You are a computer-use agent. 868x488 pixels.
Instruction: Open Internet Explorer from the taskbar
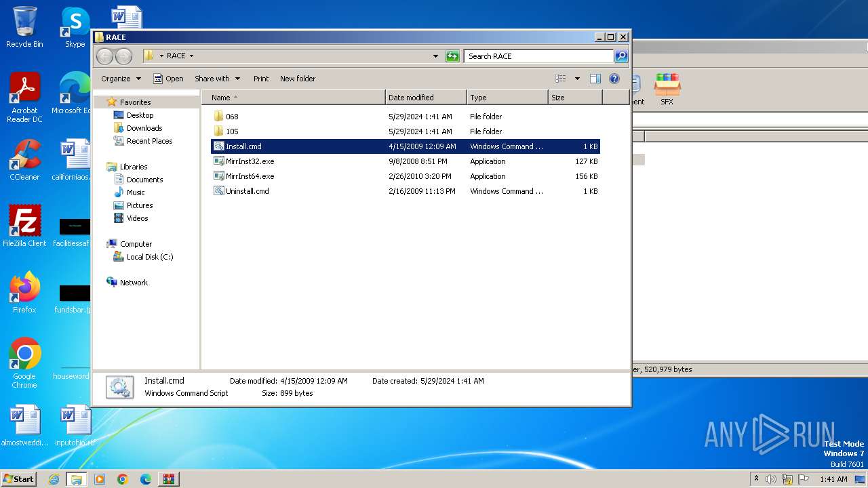pos(54,479)
